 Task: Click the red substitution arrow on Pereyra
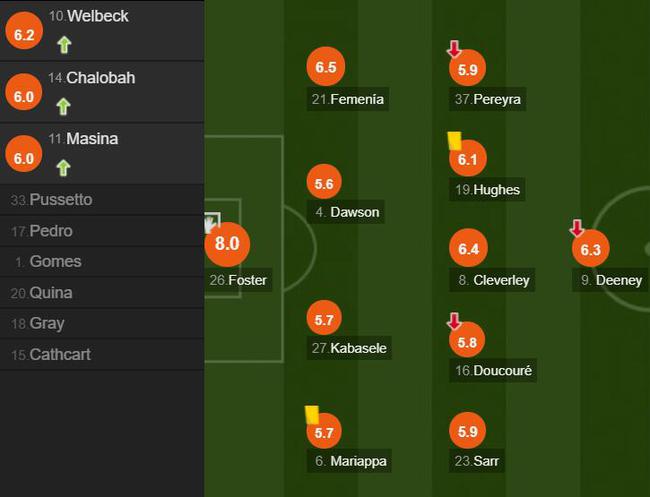point(454,49)
